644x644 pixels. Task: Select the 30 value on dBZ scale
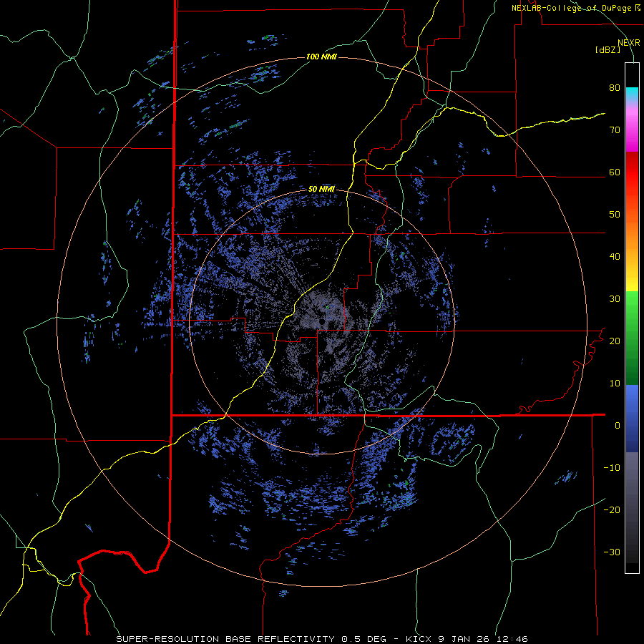pyautogui.click(x=615, y=298)
